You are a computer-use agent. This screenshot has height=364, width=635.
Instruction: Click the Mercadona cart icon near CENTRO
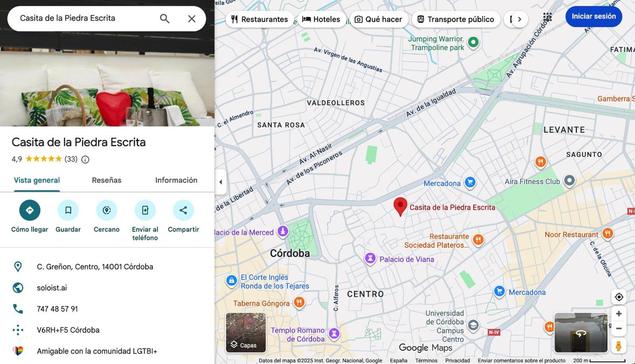pyautogui.click(x=499, y=291)
